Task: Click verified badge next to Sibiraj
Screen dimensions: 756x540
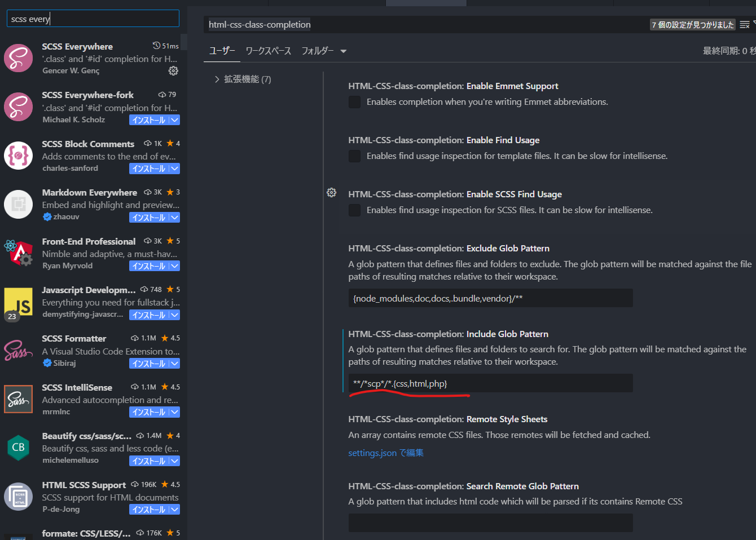Action: [47, 363]
